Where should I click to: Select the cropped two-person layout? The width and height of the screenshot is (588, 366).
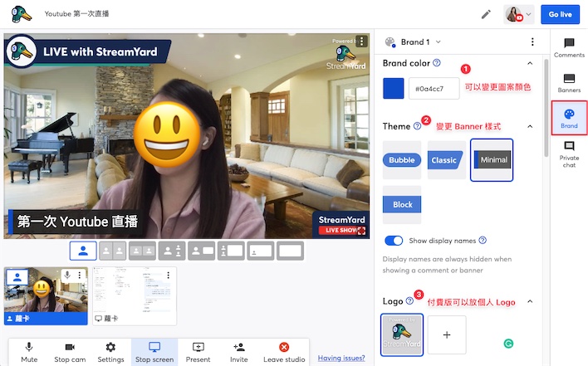click(x=142, y=251)
